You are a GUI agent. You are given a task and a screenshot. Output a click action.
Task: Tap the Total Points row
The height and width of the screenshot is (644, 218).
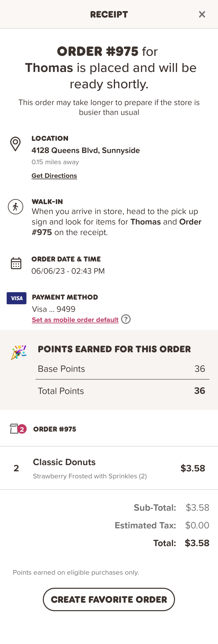122,391
